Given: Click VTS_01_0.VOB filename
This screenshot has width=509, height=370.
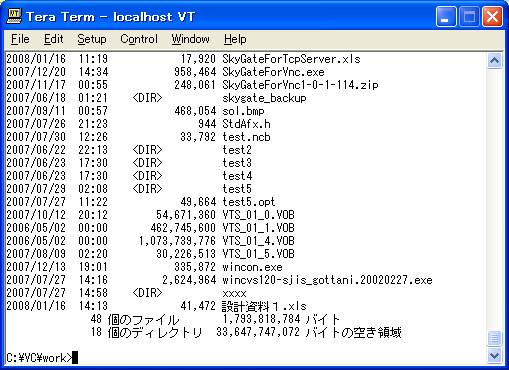Looking at the screenshot, I should click(258, 215).
